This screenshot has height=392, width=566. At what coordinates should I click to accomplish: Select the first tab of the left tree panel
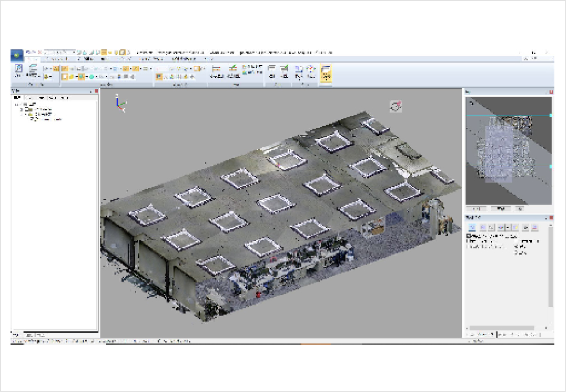coord(17,98)
